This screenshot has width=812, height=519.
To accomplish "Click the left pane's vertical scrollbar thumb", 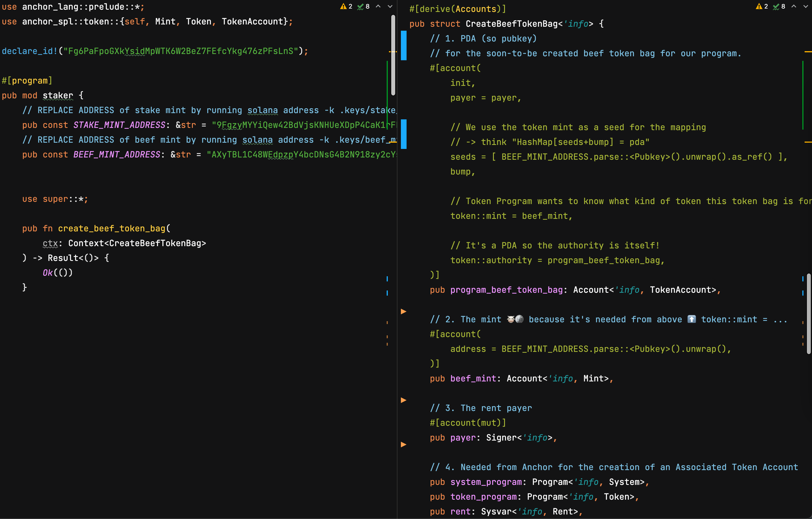I will coord(393,55).
